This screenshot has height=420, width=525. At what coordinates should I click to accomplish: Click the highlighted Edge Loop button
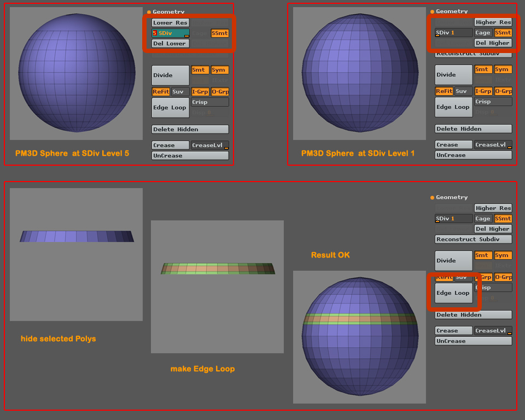(x=453, y=293)
